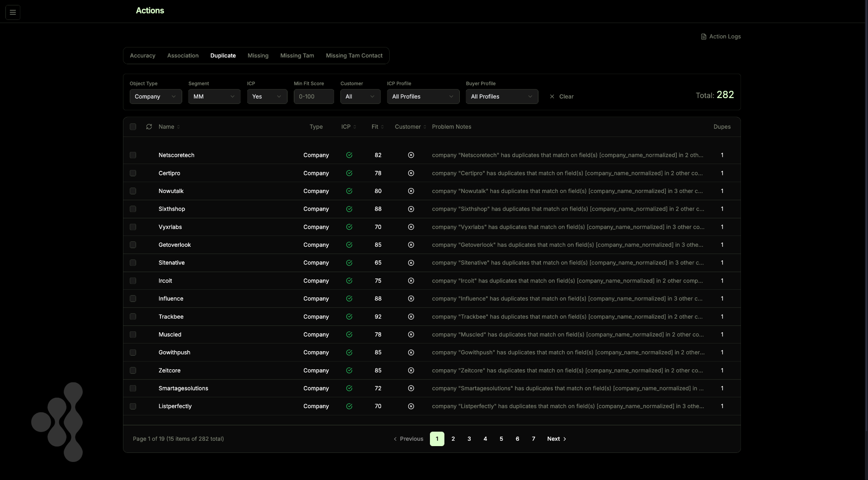This screenshot has height=480, width=868.
Task: Open the Object Type Company dropdown
Action: (156, 96)
